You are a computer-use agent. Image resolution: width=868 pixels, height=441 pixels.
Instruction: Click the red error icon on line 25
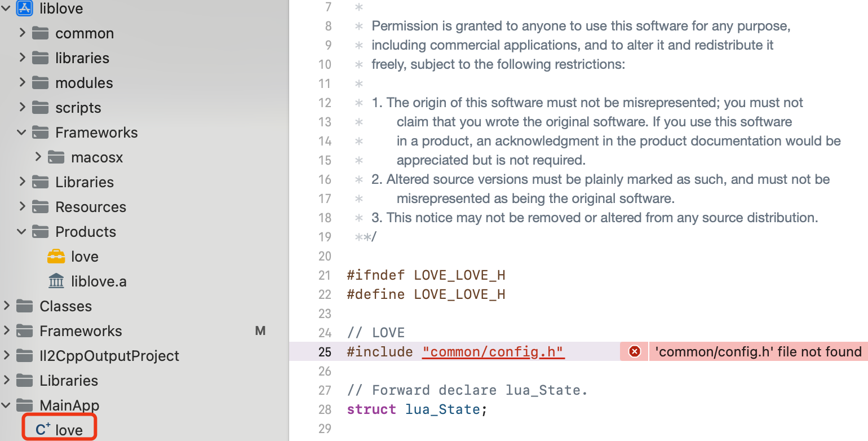click(635, 352)
